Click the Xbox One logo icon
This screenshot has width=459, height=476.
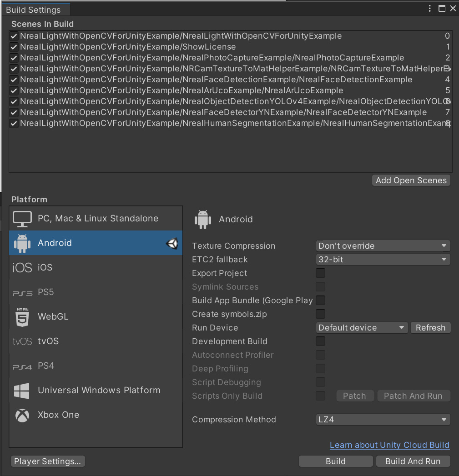(x=22, y=415)
